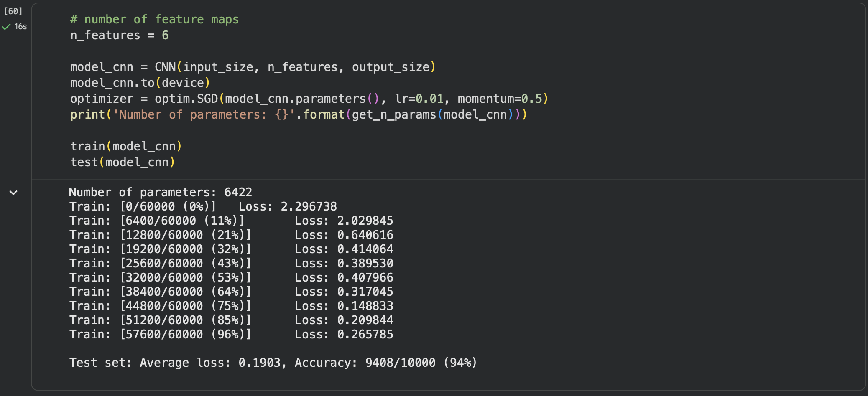Click the CNN constructor call line
Screen dimensions: 868x396
coord(252,67)
